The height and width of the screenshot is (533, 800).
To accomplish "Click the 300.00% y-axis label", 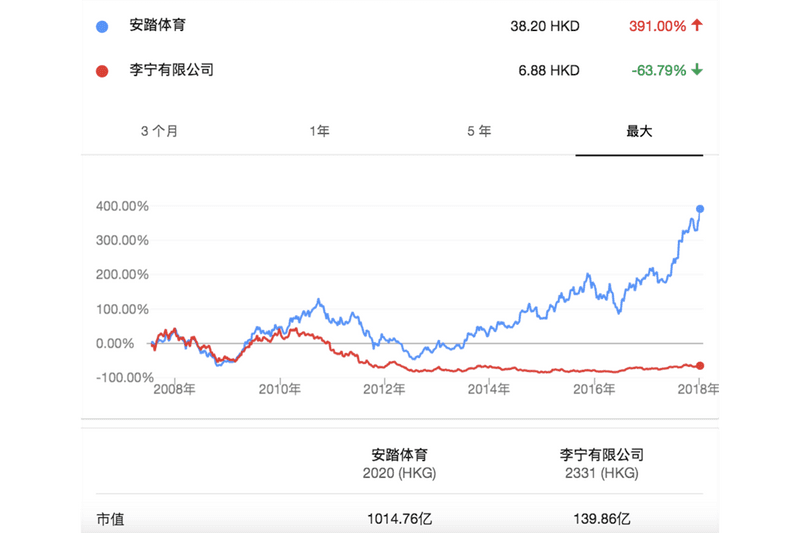I will 122,240.
